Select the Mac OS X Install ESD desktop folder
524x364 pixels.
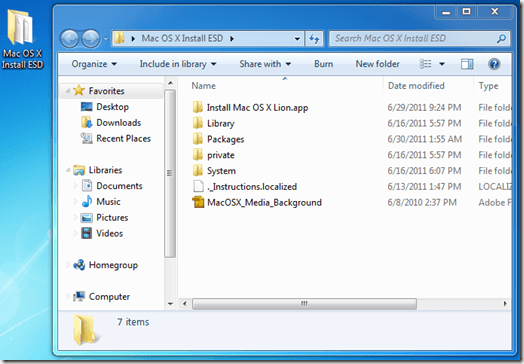[x=22, y=39]
